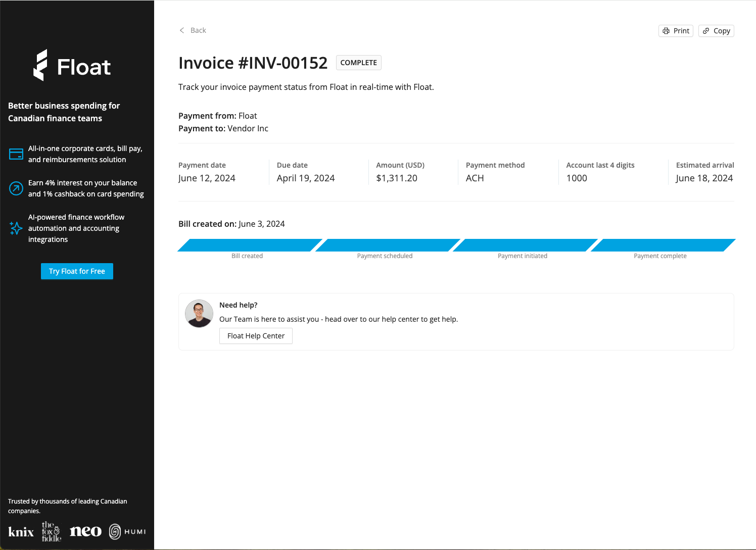Click the AI sparkle icon in sidebar
Viewport: 756px width, 550px height.
click(16, 228)
